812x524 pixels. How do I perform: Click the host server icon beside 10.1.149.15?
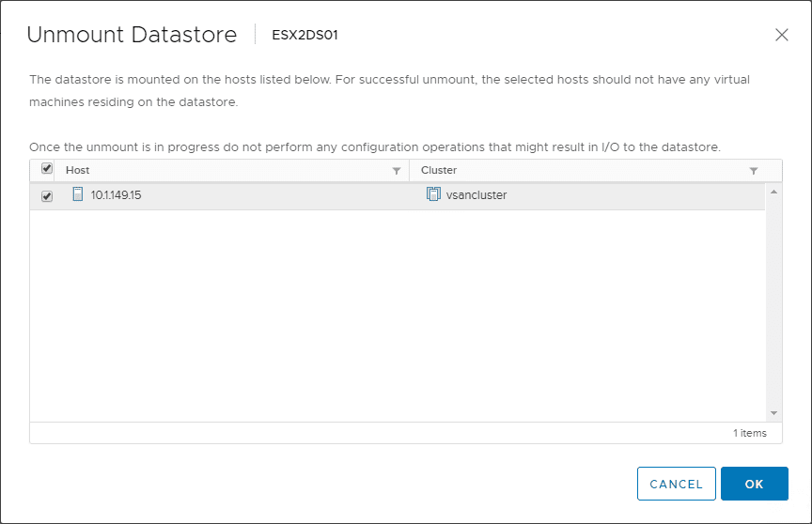78,195
